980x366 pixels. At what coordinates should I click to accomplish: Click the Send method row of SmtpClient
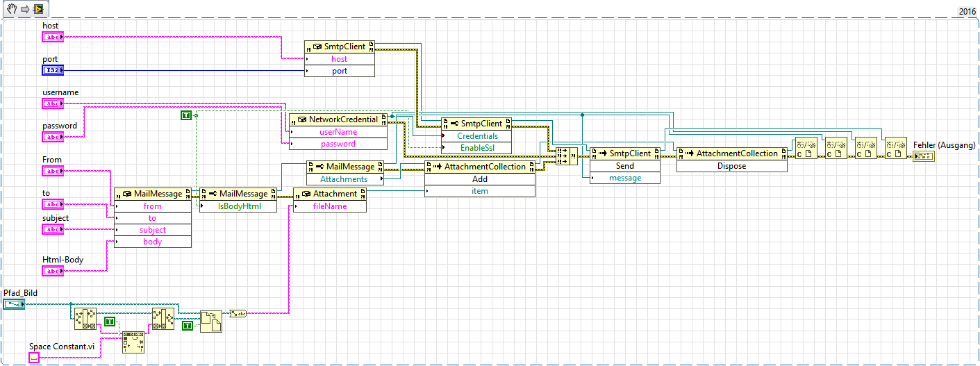(625, 166)
